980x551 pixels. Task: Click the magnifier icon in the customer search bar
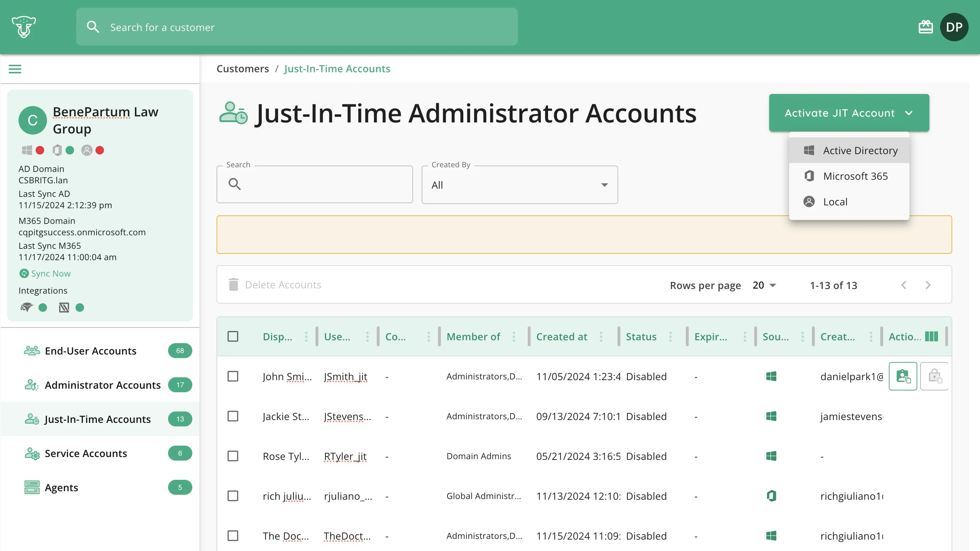(x=93, y=27)
